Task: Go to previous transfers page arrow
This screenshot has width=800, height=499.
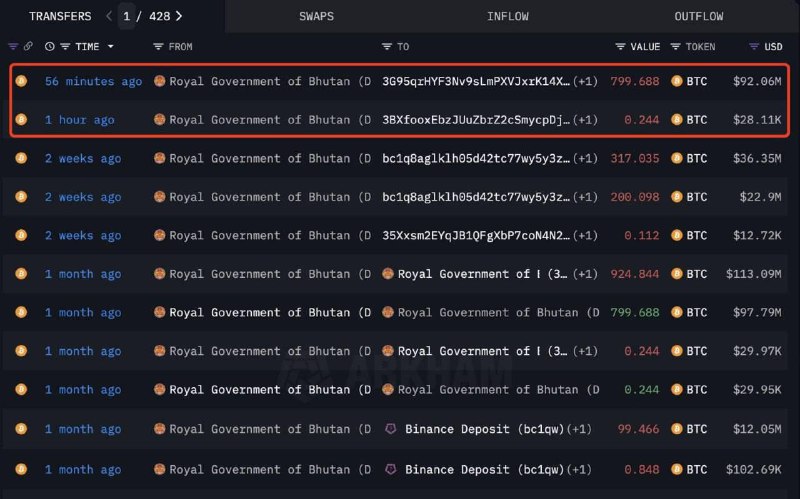Action: [109, 16]
